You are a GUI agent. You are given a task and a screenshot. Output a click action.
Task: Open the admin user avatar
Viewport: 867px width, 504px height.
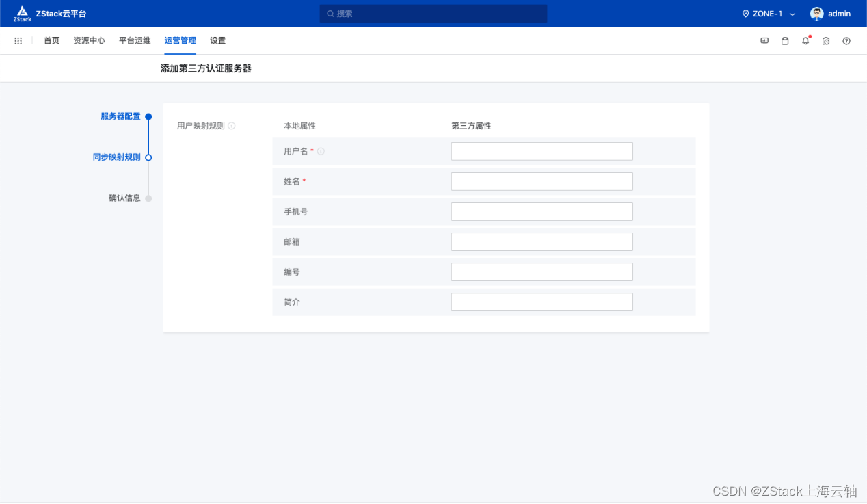(x=816, y=13)
